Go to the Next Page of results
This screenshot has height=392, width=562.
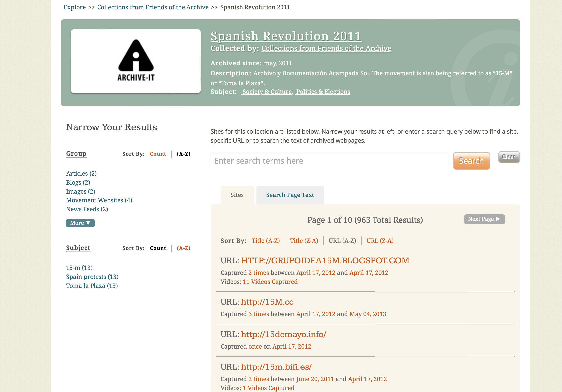tap(484, 219)
